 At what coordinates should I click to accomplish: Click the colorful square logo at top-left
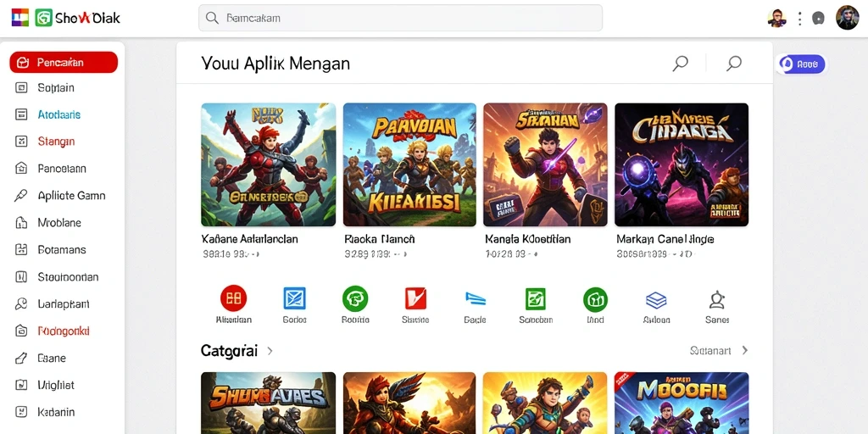[19, 18]
